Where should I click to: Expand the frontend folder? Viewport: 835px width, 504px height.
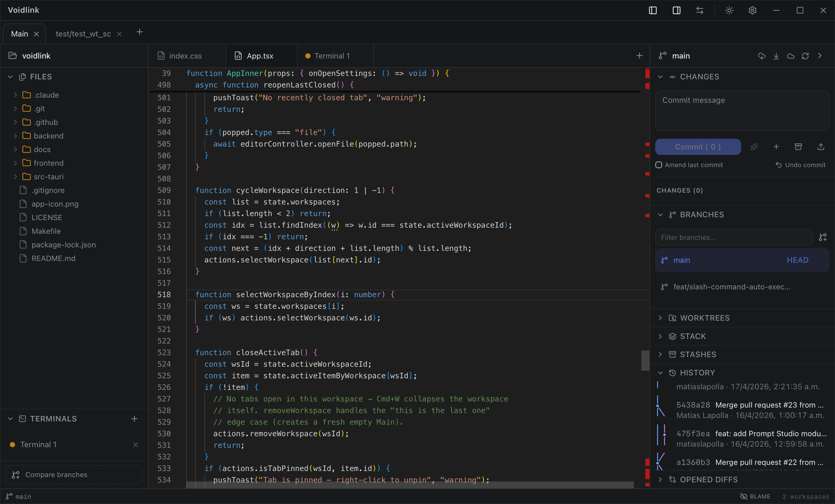pos(15,163)
